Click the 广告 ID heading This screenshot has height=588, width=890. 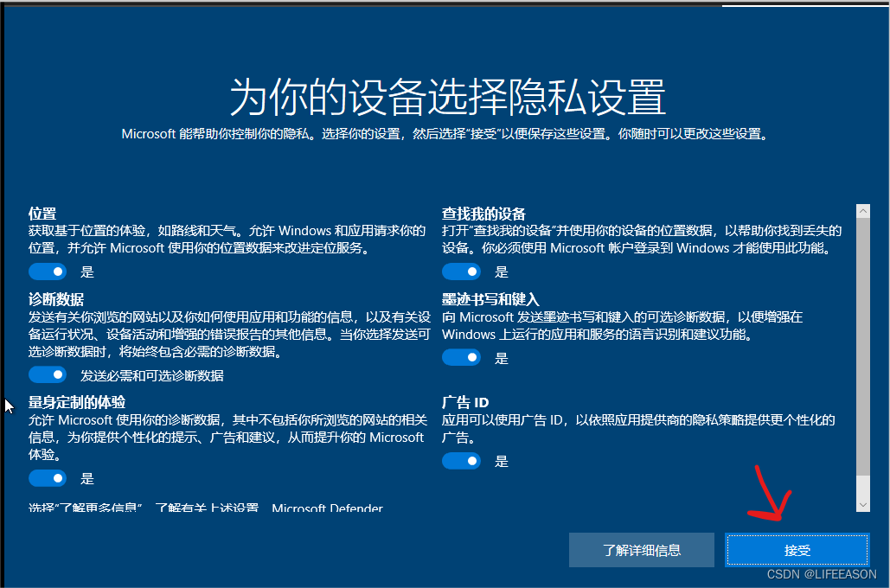[x=465, y=402]
